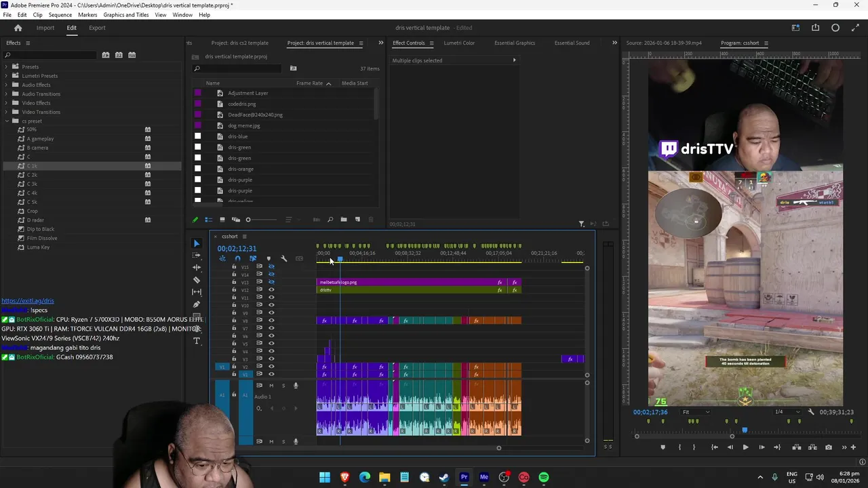Open timeline display settings wrench
The height and width of the screenshot is (488, 868).
tap(283, 258)
